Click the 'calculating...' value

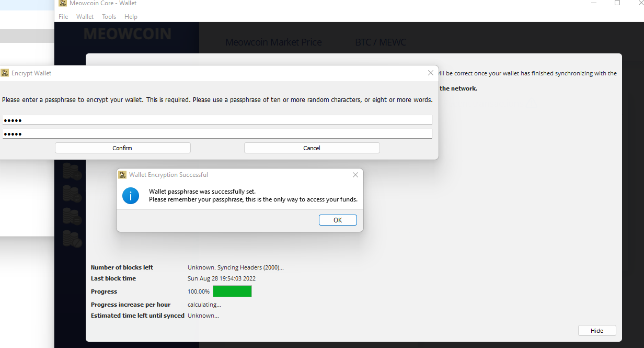click(204, 305)
